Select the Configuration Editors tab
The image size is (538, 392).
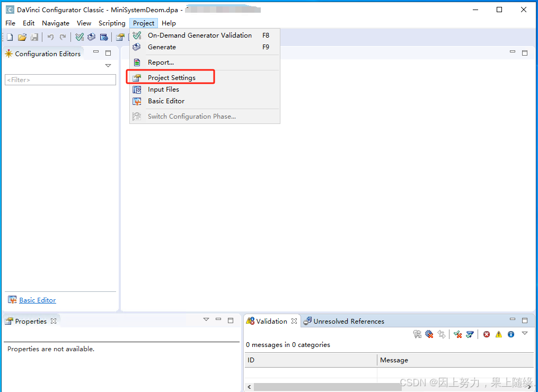coord(43,54)
